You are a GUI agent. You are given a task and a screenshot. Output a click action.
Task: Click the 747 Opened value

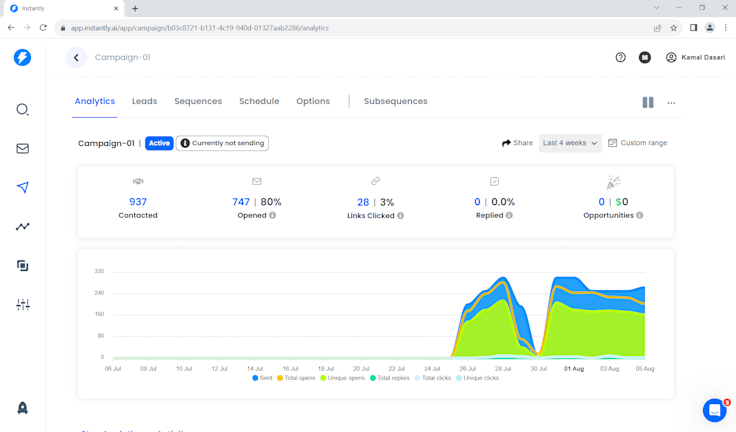click(241, 202)
